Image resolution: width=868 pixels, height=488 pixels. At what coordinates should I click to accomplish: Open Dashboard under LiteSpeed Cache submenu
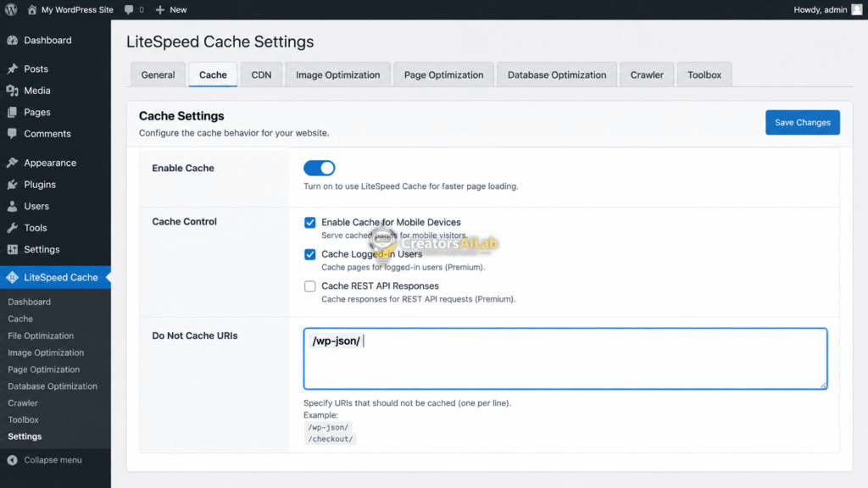[30, 302]
